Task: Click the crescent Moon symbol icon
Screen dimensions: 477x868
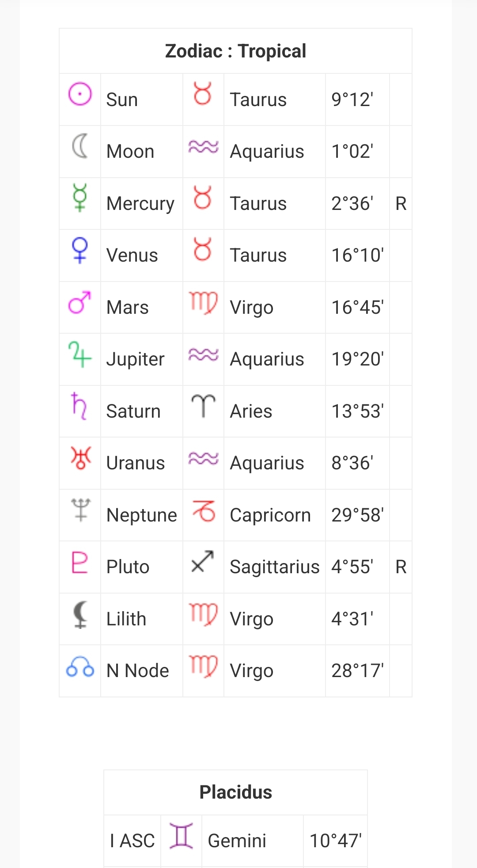Action: tap(80, 146)
